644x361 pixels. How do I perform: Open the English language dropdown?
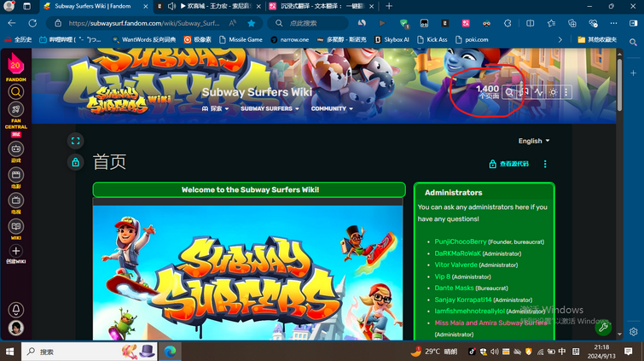[533, 141]
